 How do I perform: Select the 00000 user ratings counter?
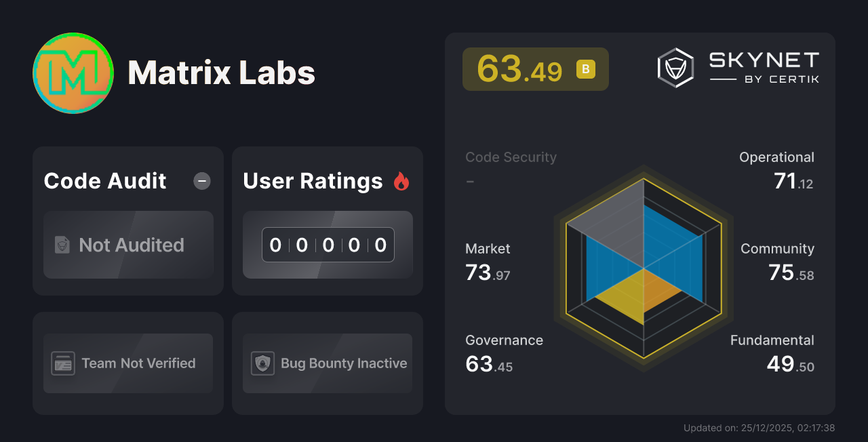[x=328, y=245]
